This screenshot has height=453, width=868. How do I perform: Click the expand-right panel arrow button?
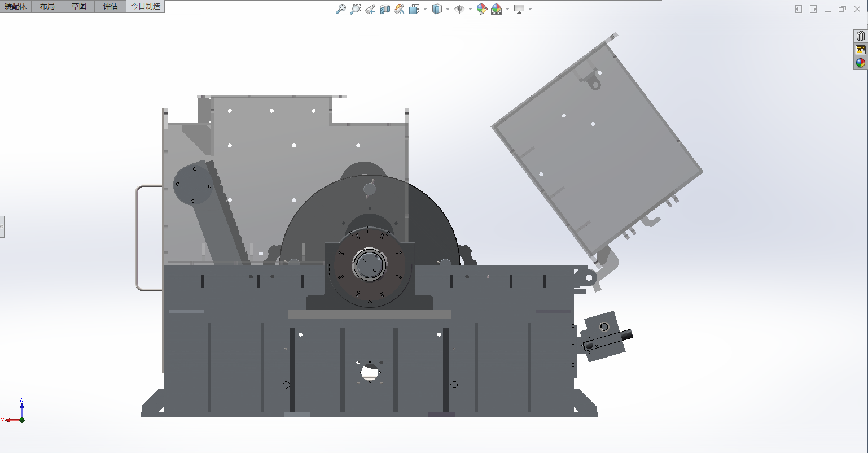pos(813,9)
